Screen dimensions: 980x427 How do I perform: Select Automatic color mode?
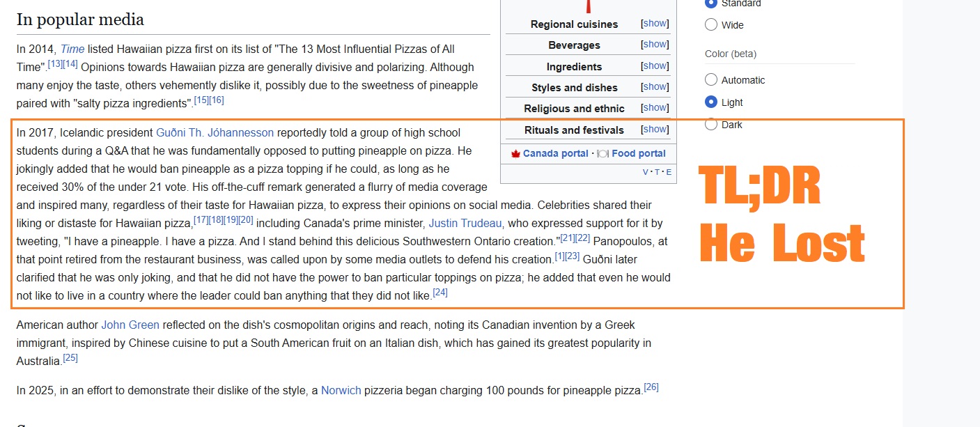[x=711, y=79]
